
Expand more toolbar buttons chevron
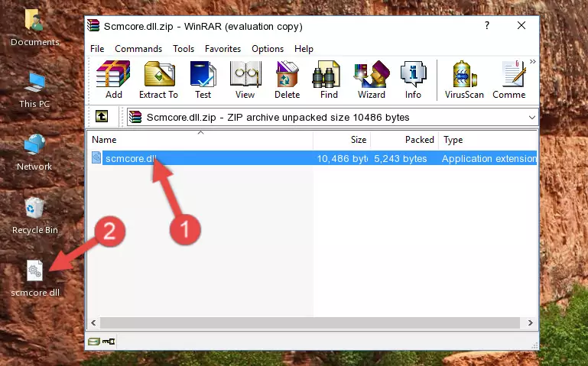[x=533, y=62]
